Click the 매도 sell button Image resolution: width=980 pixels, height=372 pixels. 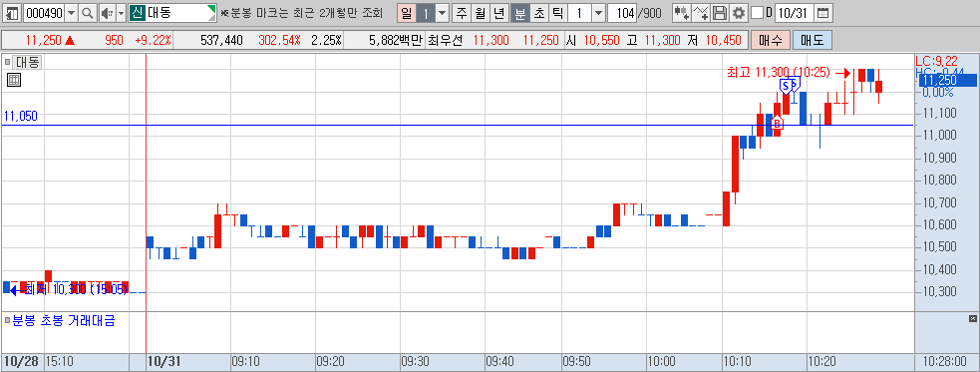click(813, 41)
